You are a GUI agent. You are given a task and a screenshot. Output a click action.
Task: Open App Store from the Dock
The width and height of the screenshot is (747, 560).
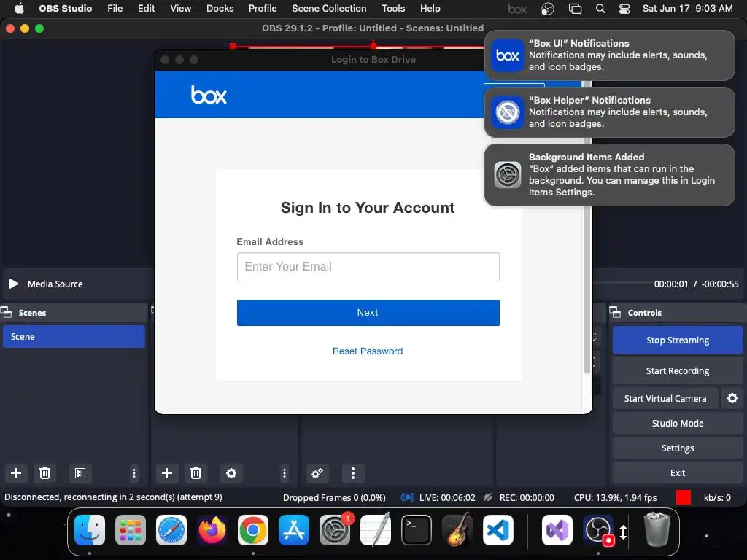pyautogui.click(x=294, y=530)
